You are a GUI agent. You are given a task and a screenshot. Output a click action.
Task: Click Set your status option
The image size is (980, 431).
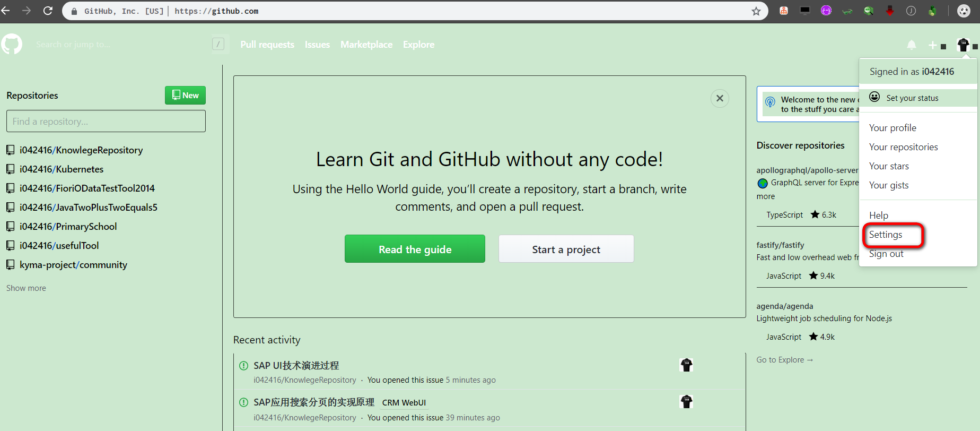point(918,98)
